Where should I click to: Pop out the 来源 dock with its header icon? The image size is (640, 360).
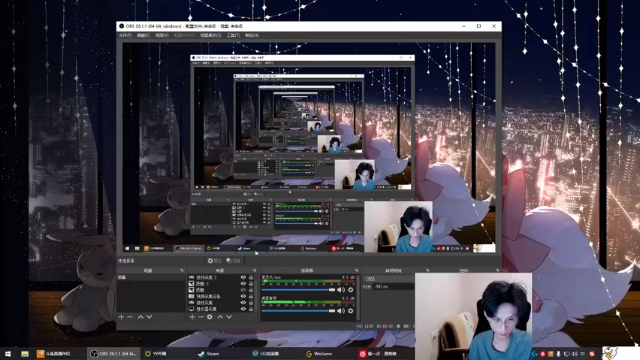(254, 271)
